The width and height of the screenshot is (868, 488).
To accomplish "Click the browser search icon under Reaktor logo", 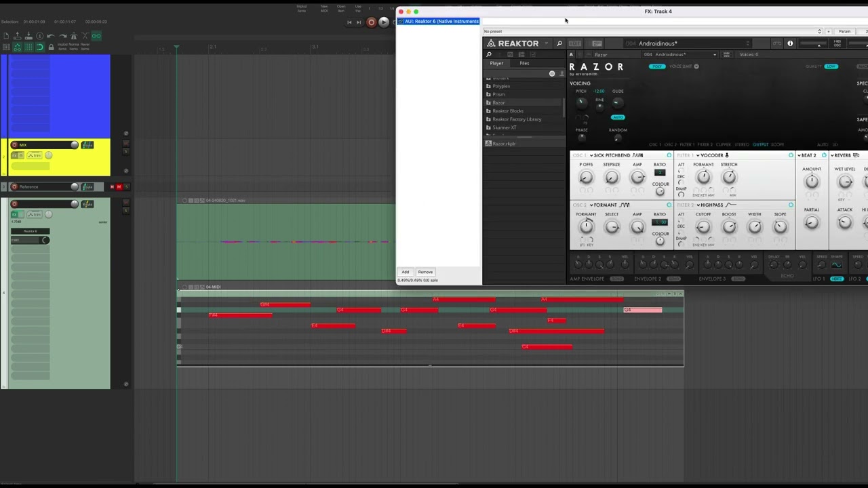I will pyautogui.click(x=489, y=54).
